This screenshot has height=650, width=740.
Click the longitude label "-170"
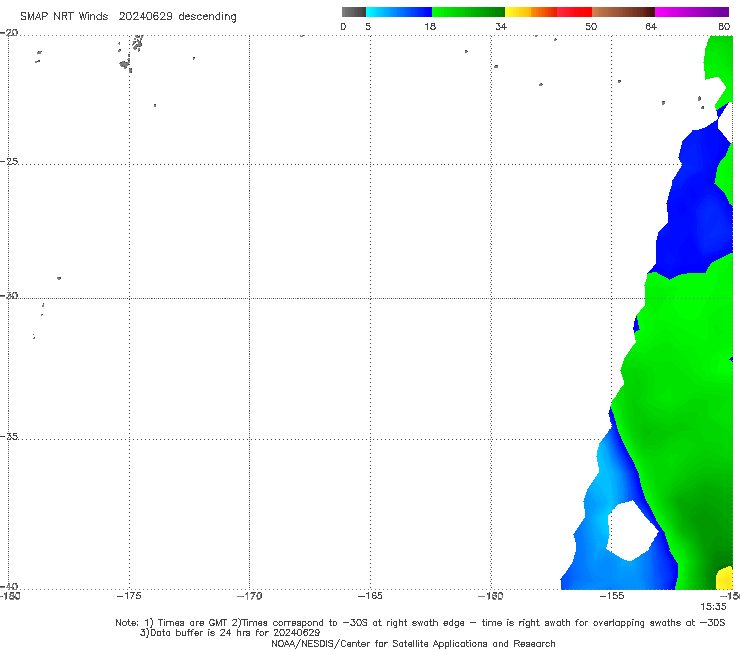click(249, 596)
